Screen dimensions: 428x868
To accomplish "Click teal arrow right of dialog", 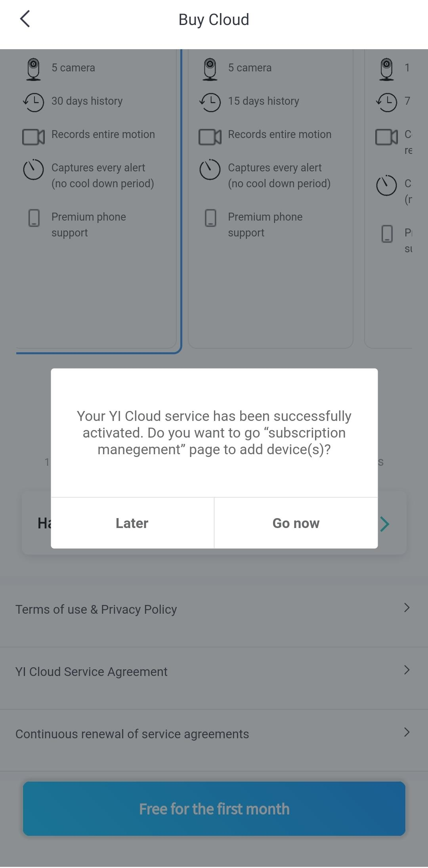I will pyautogui.click(x=385, y=524).
